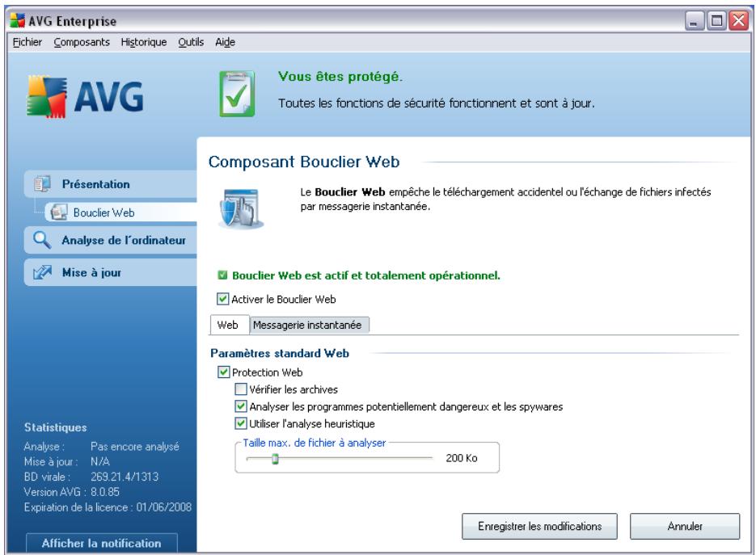Toggle the Utiliser l'analyse heuristique checkbox

(241, 423)
